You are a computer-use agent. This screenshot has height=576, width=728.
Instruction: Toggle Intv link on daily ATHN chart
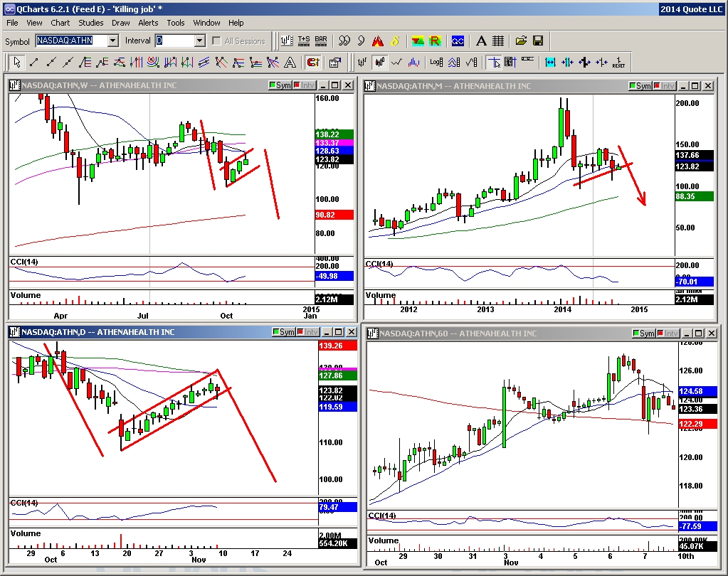308,331
